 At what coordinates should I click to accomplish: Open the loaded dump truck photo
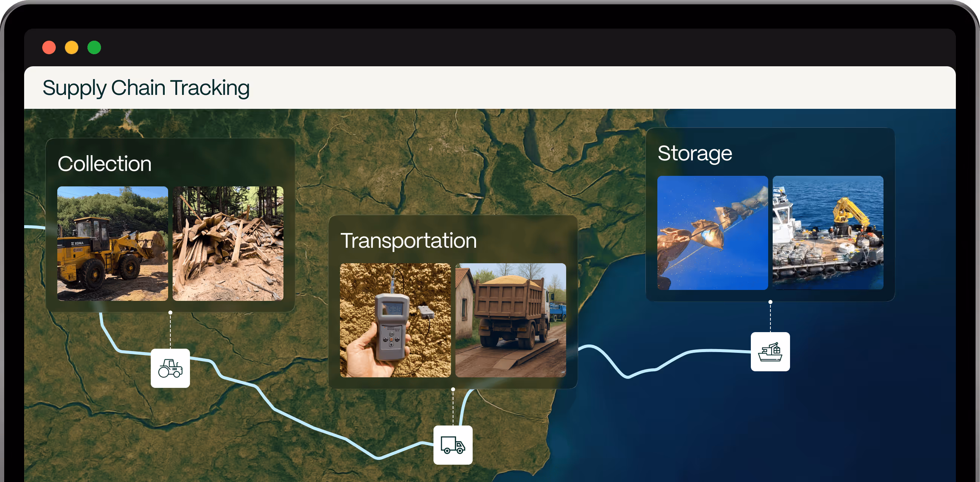[511, 320]
